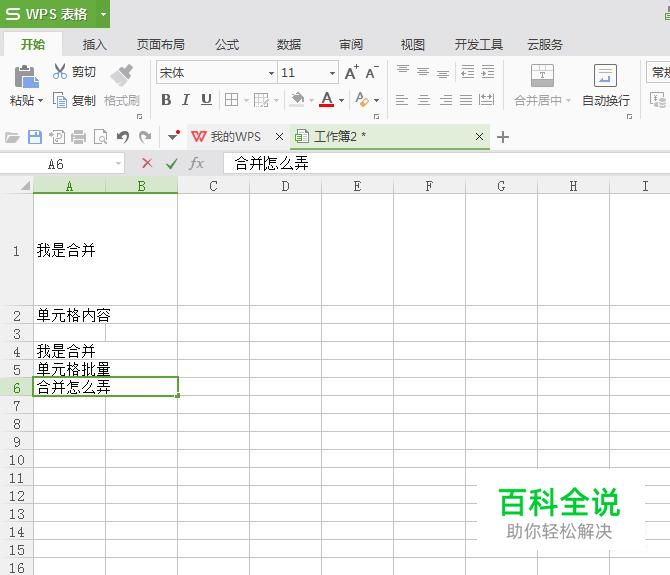Align text left
This screenshot has width=670, height=575.
tap(402, 100)
